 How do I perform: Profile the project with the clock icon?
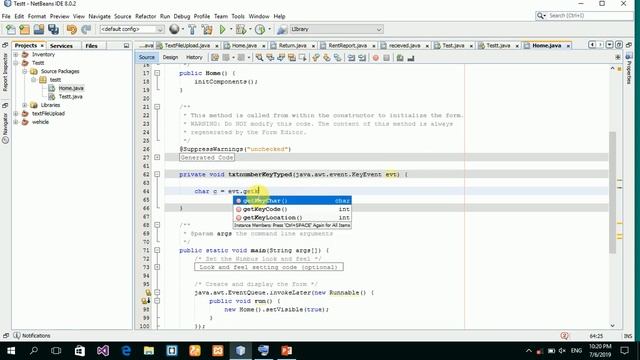click(260, 29)
